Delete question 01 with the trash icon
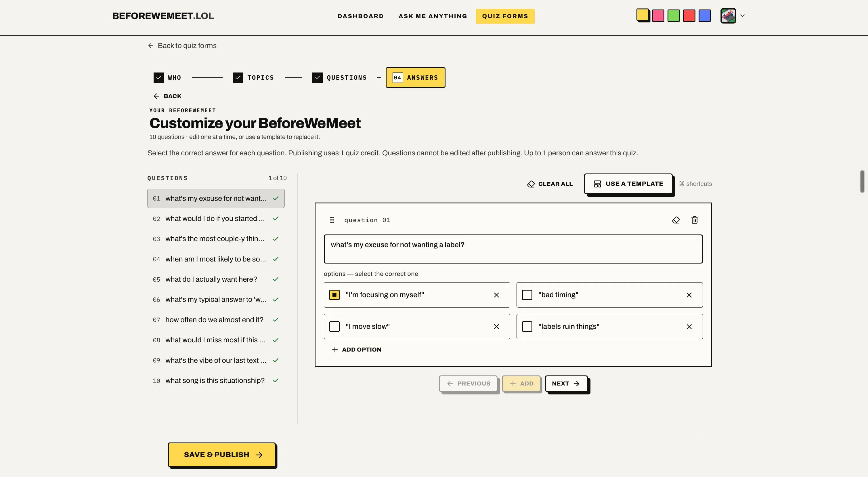This screenshot has width=868, height=477. pos(695,220)
